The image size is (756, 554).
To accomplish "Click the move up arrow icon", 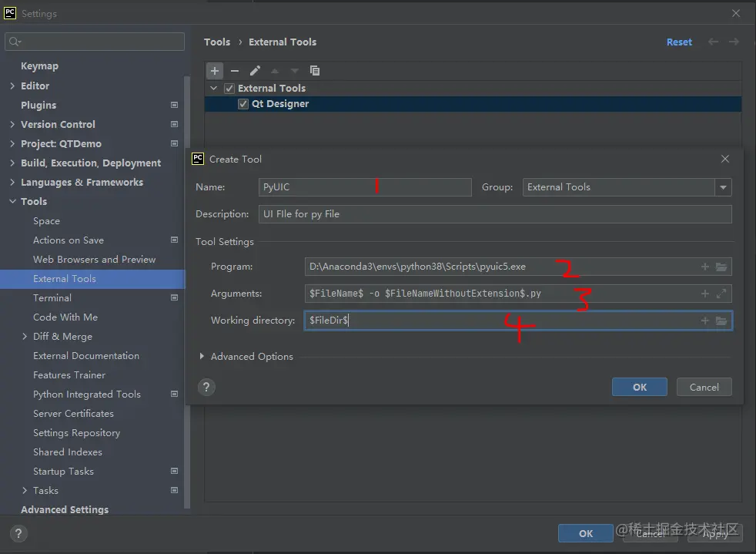I will coord(275,71).
